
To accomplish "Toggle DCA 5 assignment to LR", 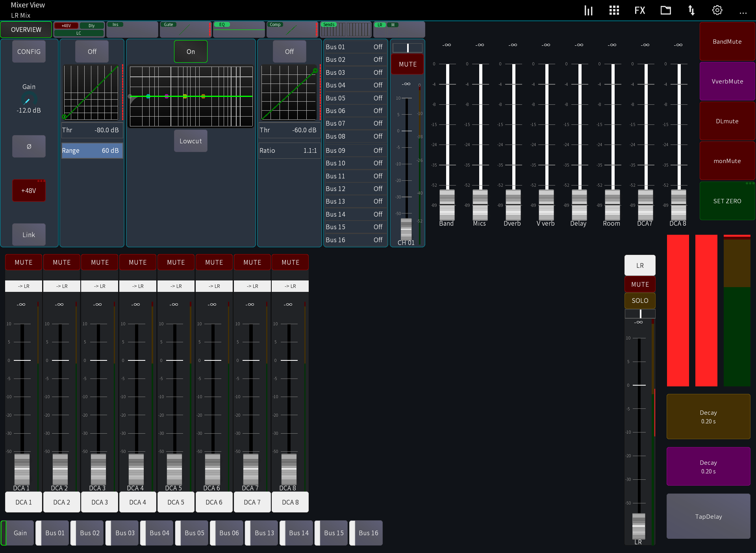I will [176, 286].
